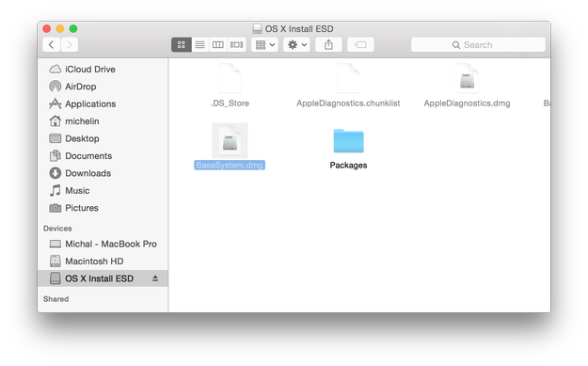Minimize the Finder window with the yellow button
Screen dimensions: 588x366
pyautogui.click(x=60, y=29)
